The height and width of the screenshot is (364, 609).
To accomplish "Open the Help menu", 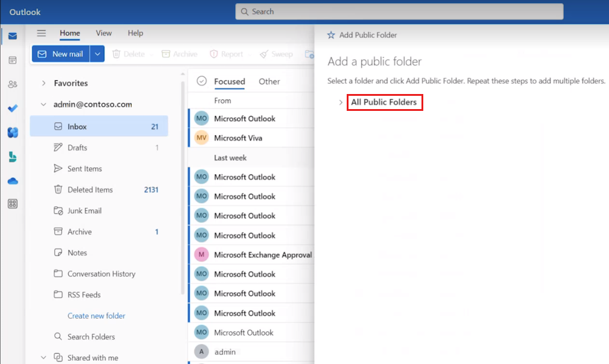I will point(135,33).
